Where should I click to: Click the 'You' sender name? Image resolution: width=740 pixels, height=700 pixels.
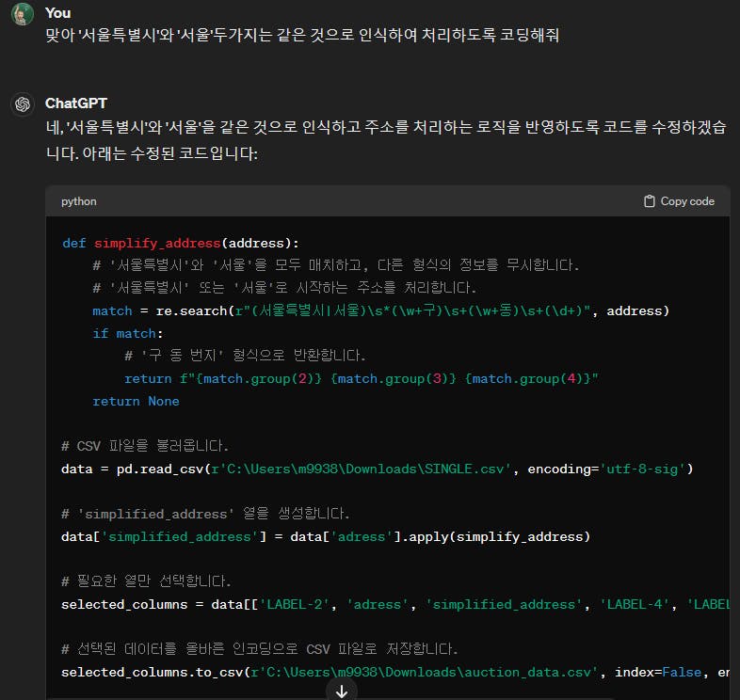[x=58, y=13]
